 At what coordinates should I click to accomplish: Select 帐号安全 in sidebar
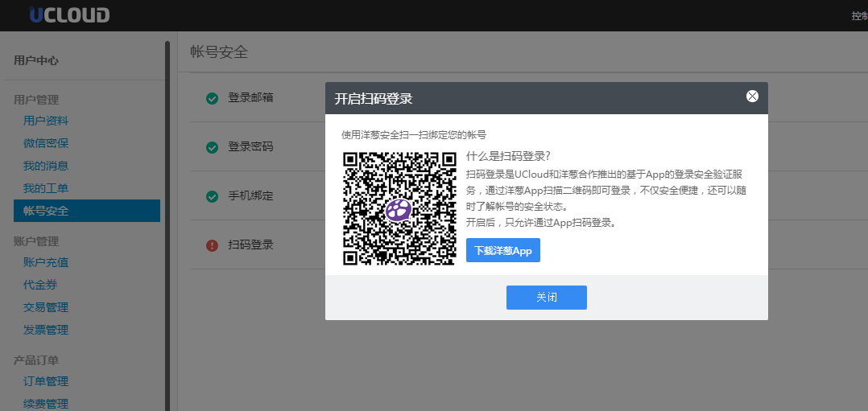click(x=87, y=211)
